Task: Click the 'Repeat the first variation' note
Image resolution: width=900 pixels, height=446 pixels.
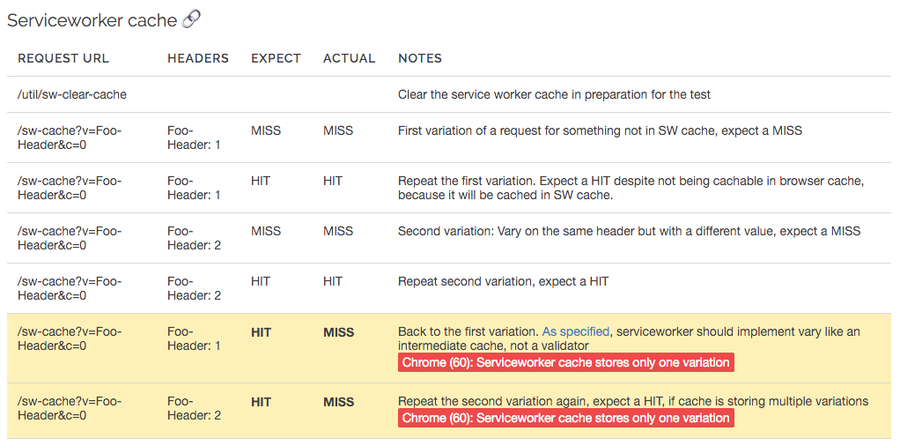Action: 631,188
